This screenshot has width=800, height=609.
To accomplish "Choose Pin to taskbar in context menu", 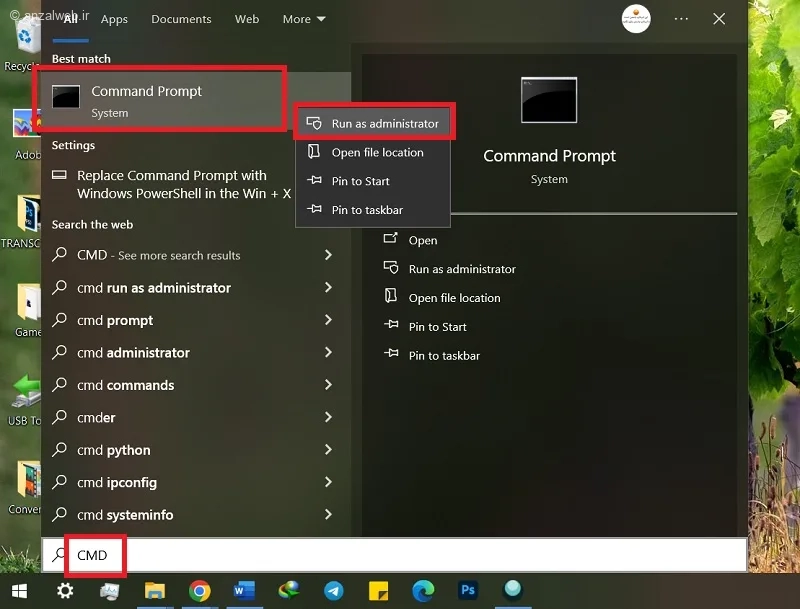I will click(373, 210).
